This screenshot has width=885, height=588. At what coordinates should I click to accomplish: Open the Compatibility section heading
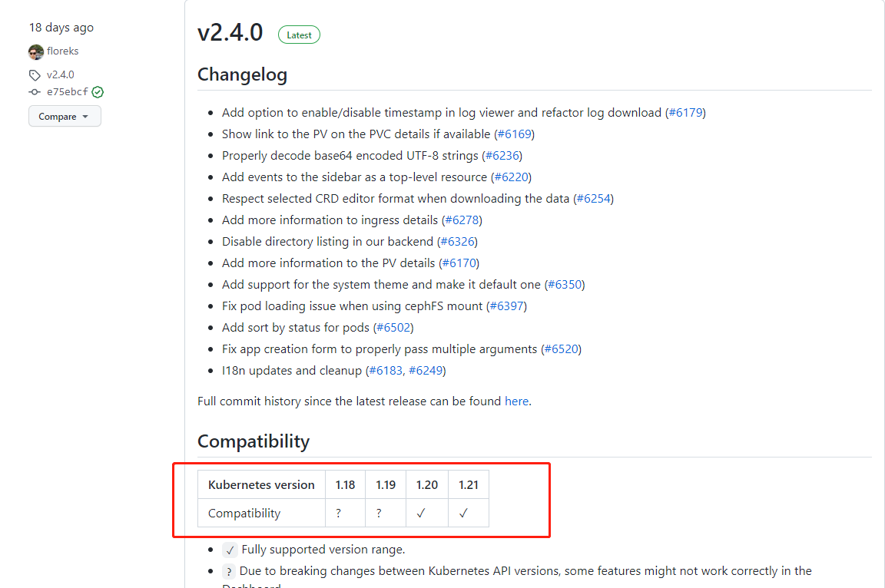click(254, 441)
